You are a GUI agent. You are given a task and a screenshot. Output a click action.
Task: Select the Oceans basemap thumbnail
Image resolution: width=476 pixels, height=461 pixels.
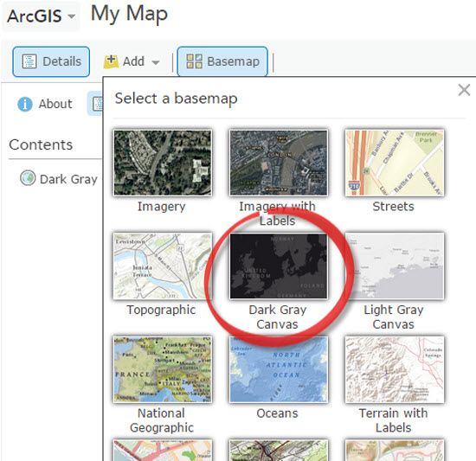(x=279, y=369)
